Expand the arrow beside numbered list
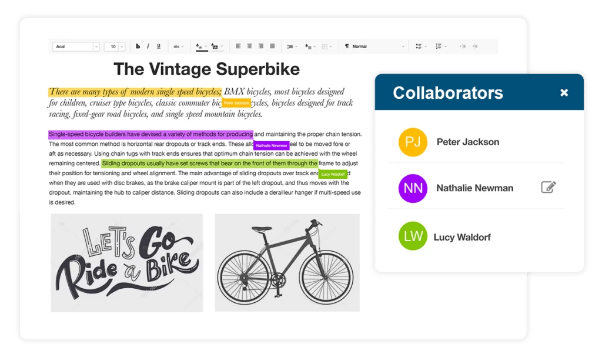This screenshot has width=602, height=364. (446, 47)
